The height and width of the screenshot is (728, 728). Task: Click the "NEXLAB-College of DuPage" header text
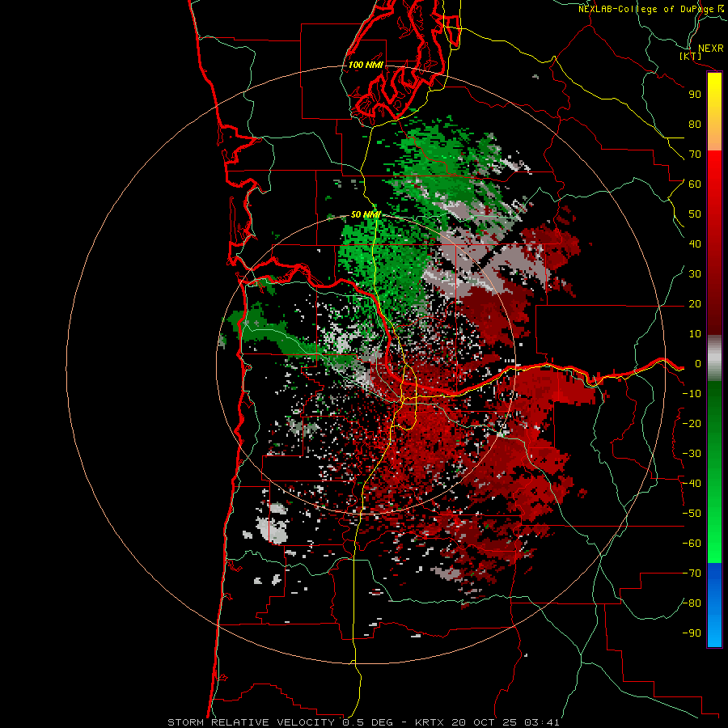[645, 9]
